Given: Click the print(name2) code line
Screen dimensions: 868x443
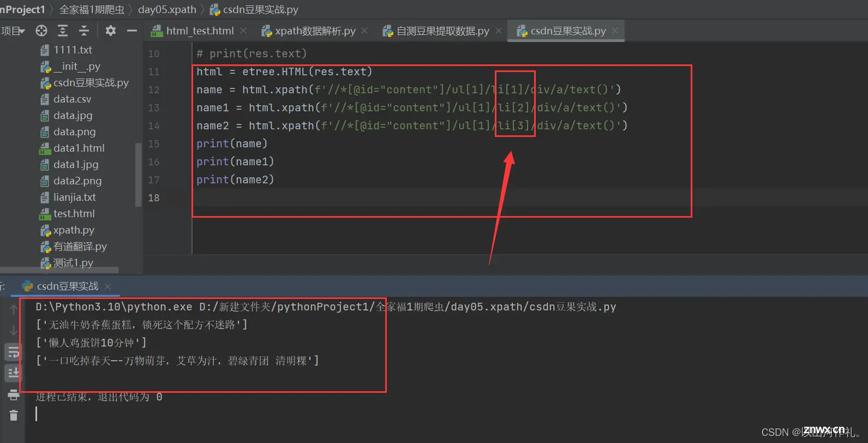Looking at the screenshot, I should [235, 179].
